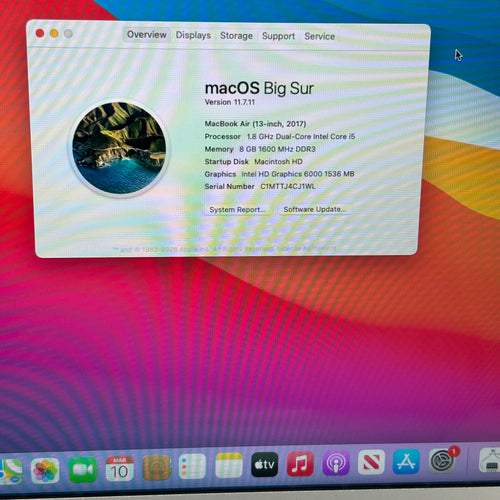Click the System Report button
The height and width of the screenshot is (500, 500).
point(237,210)
